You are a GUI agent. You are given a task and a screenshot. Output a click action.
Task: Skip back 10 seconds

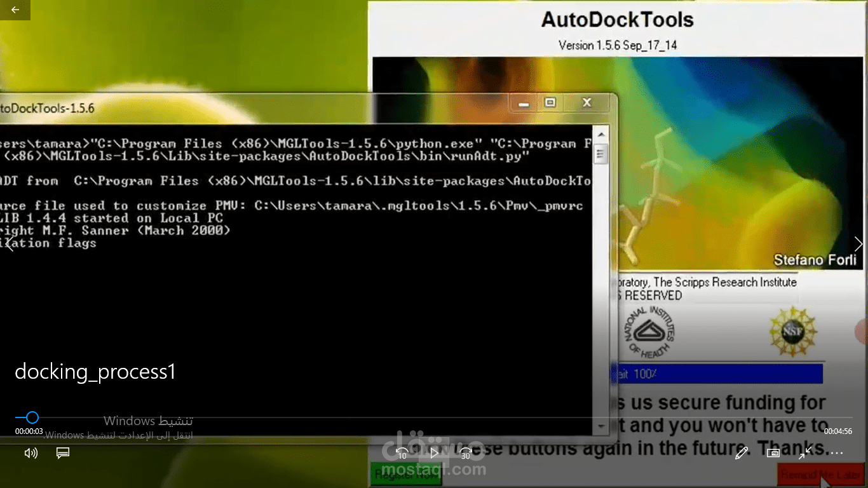[402, 453]
